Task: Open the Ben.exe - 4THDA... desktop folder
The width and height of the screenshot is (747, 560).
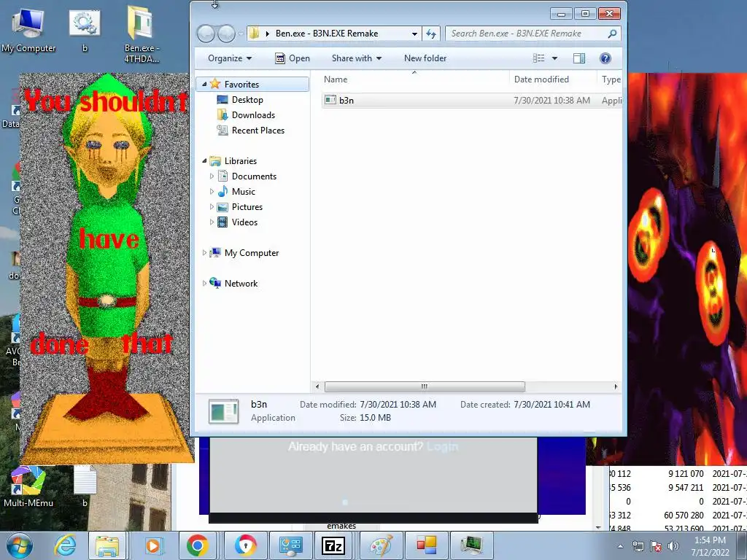Action: pos(141,34)
